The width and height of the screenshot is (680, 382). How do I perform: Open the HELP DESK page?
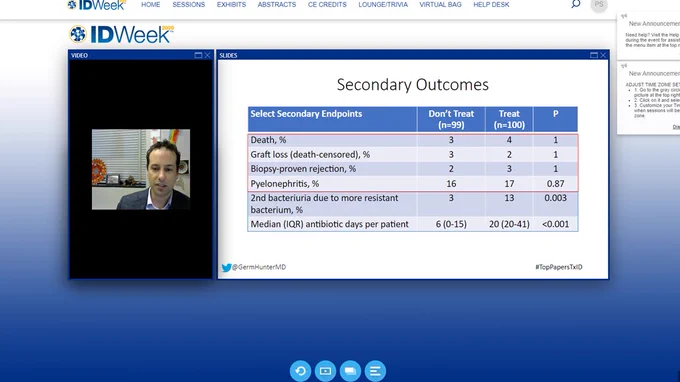(x=491, y=5)
